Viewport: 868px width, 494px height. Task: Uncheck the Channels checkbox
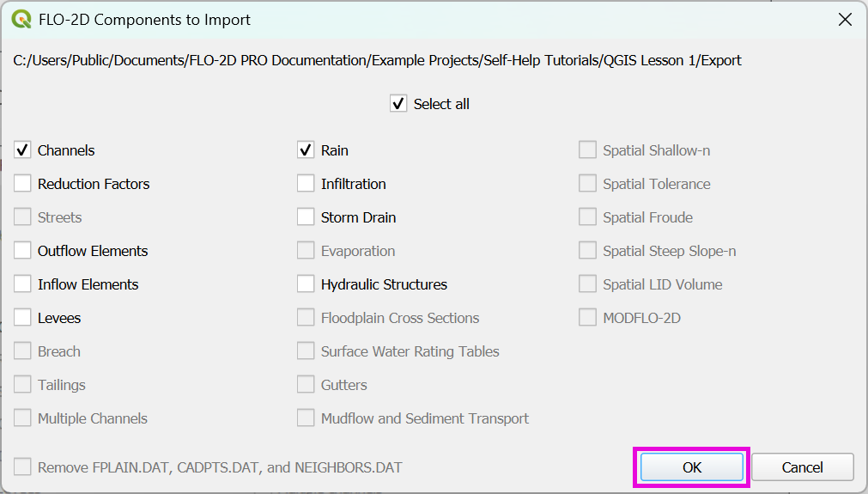coord(22,150)
